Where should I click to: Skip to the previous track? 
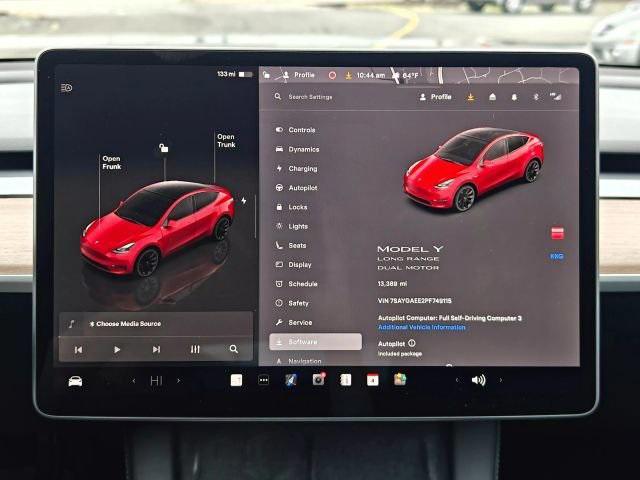click(x=78, y=349)
